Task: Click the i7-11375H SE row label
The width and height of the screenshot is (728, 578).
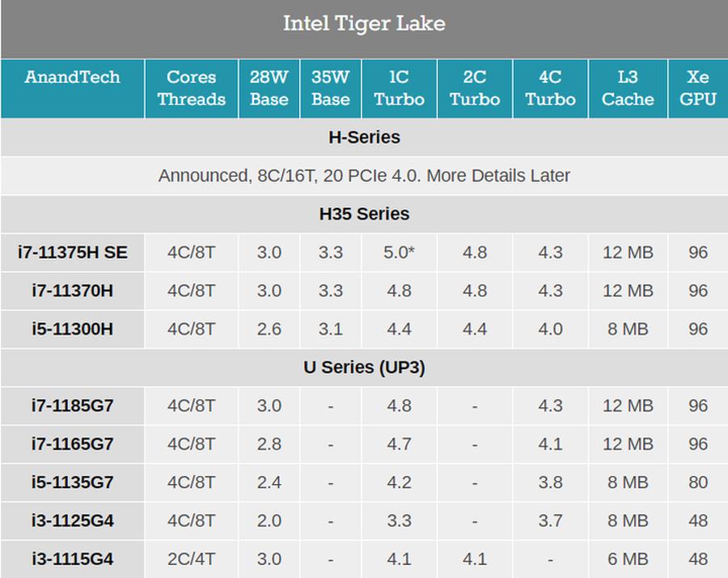Action: click(73, 253)
